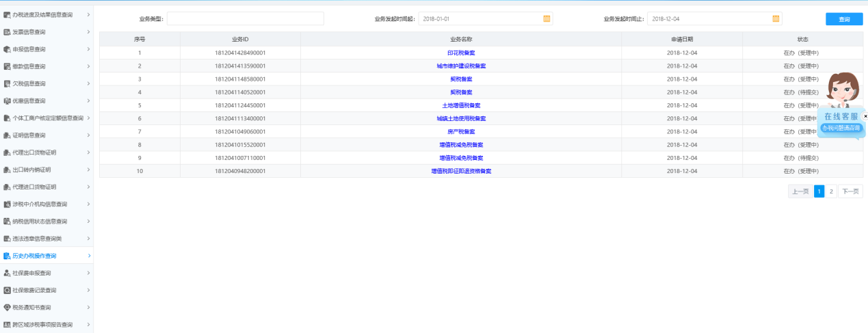Click 下一页 pagination button
This screenshot has height=333, width=868.
[850, 191]
